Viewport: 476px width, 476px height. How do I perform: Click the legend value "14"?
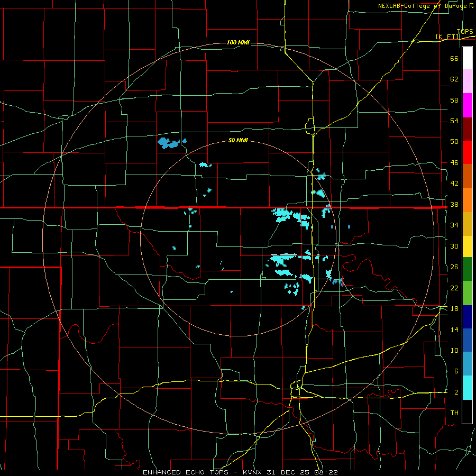[454, 329]
